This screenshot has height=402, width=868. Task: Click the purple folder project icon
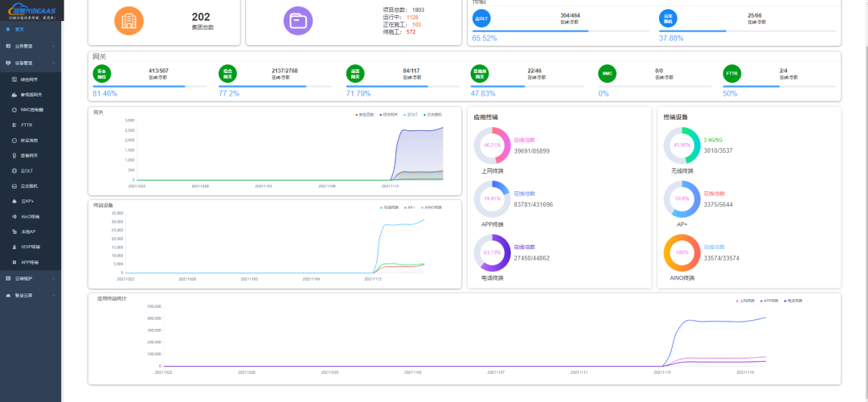point(298,20)
